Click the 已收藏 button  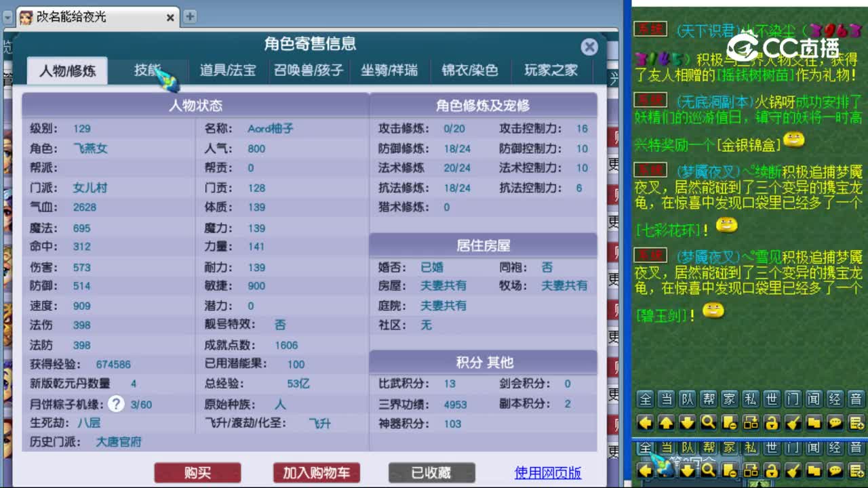pyautogui.click(x=431, y=472)
